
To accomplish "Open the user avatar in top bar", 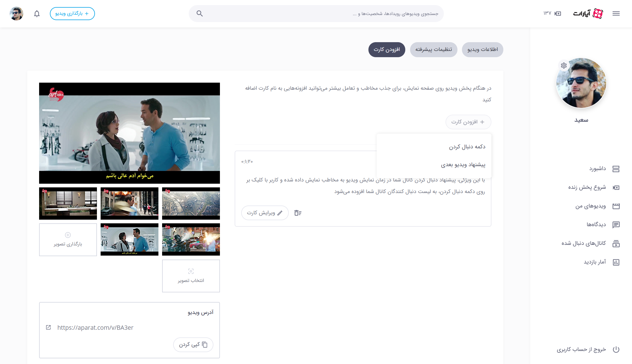I will tap(16, 14).
